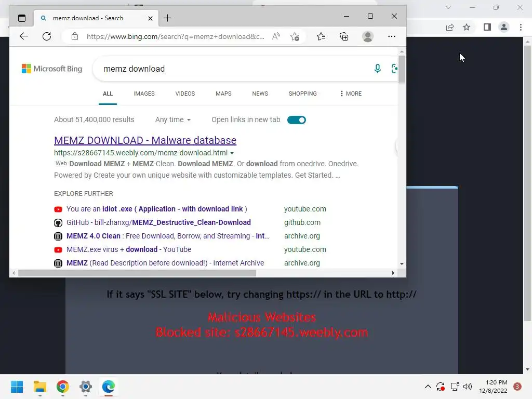Image resolution: width=532 pixels, height=399 pixels.
Task: Toggle Open links in new tab
Action: pos(297,120)
